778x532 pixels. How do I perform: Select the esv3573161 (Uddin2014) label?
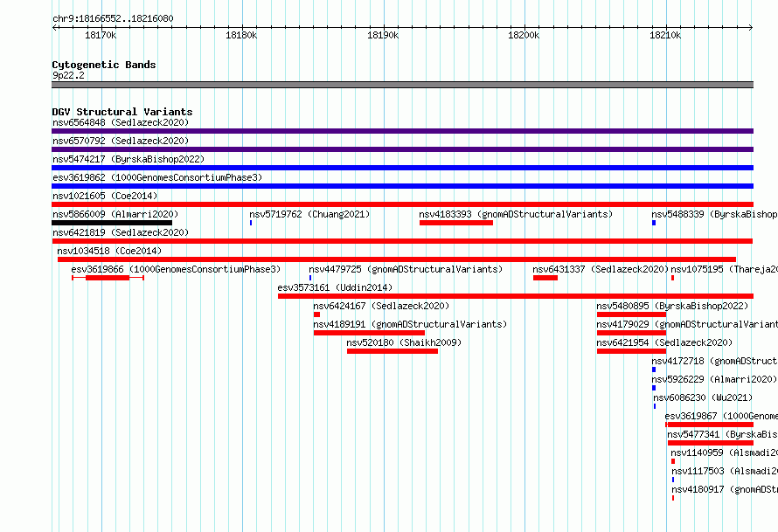click(335, 287)
